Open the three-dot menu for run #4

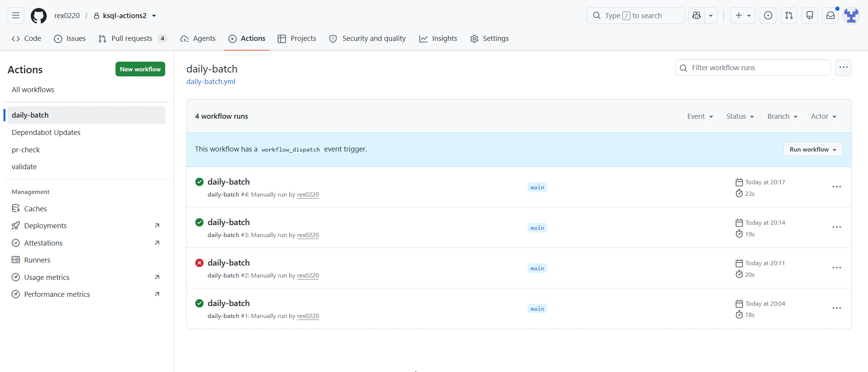836,187
